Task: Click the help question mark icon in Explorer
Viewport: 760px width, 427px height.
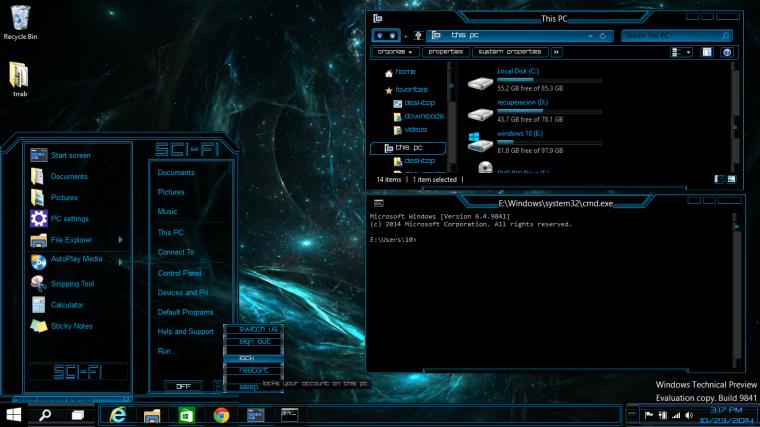Action: [x=727, y=52]
